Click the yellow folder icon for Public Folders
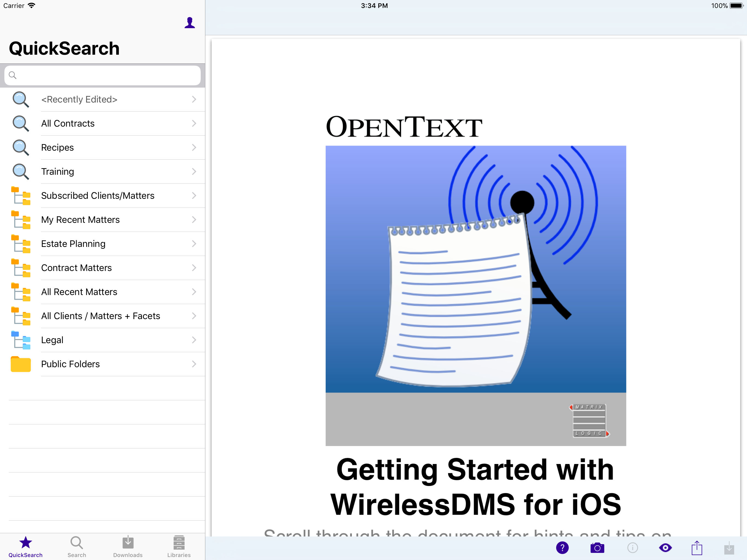This screenshot has height=560, width=747. pyautogui.click(x=21, y=364)
